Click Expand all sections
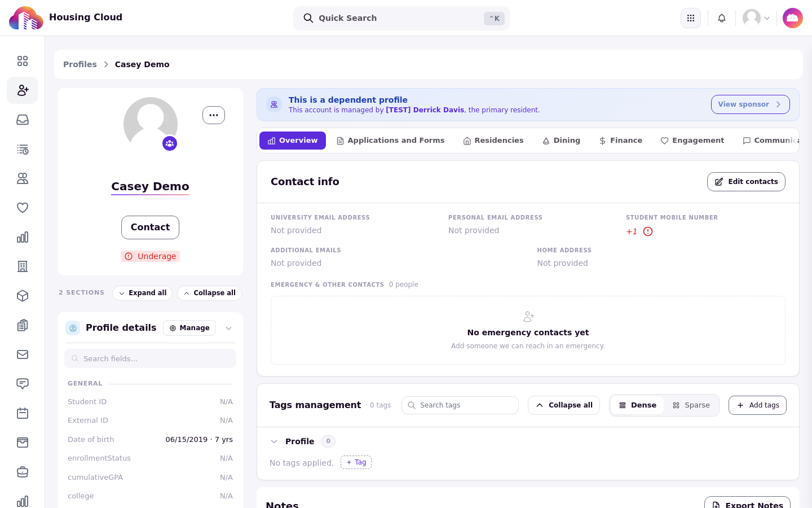This screenshot has width=812, height=508. click(x=143, y=293)
